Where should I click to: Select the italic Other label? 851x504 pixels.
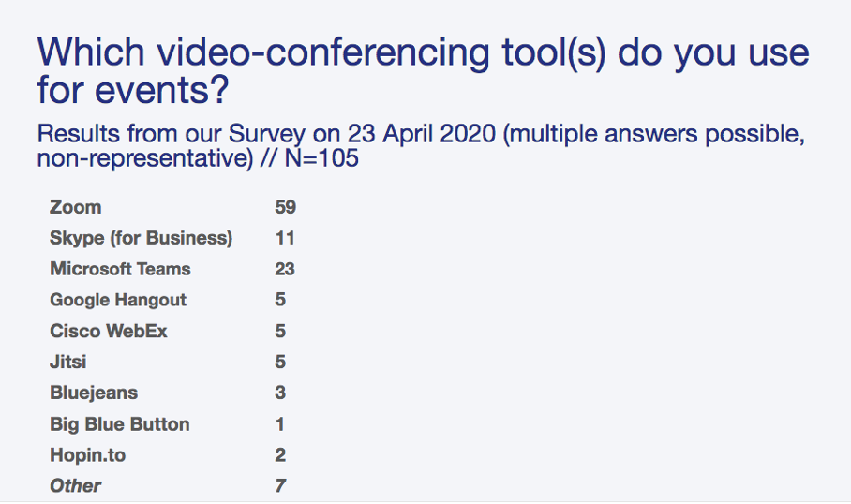click(75, 485)
